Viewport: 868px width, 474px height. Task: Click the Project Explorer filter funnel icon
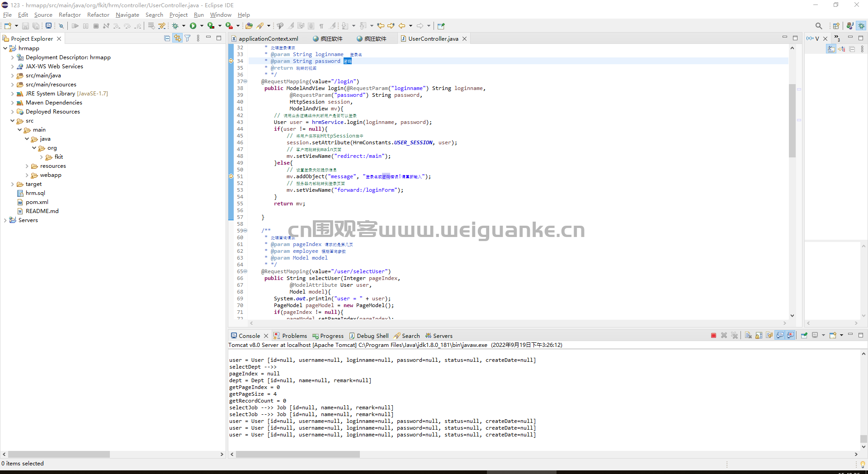pos(187,38)
